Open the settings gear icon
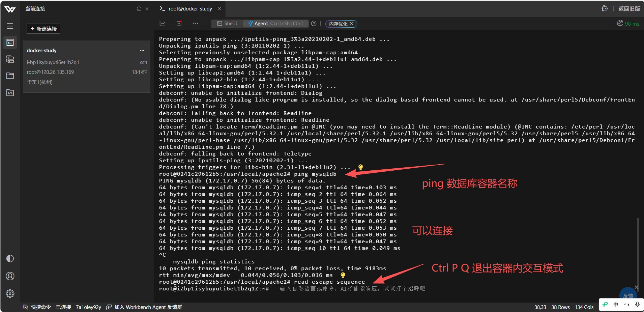 point(10,294)
